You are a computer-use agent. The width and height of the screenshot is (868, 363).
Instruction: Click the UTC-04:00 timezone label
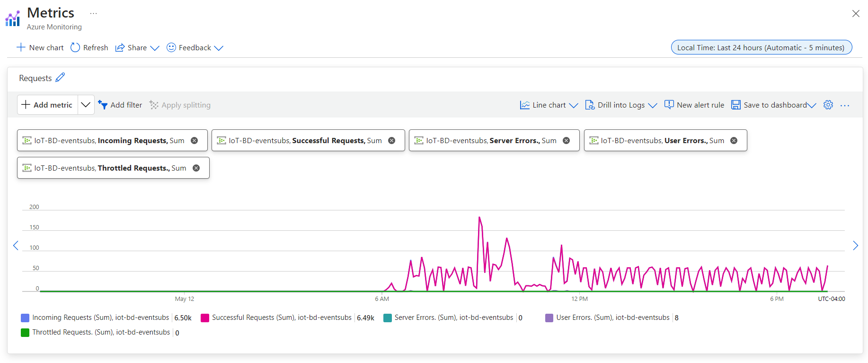pos(832,299)
